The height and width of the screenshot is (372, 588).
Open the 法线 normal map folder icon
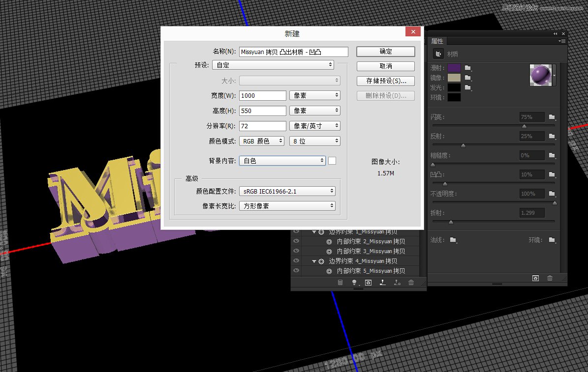pos(453,240)
